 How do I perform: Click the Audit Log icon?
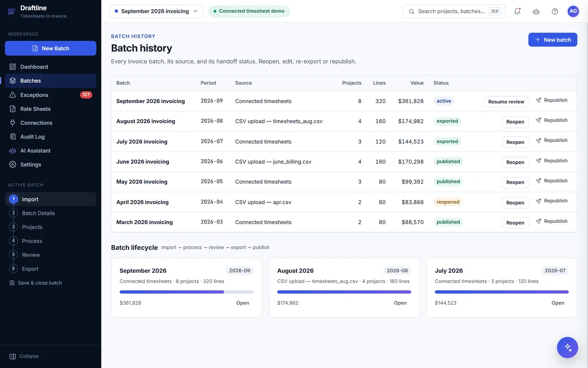coord(13,137)
